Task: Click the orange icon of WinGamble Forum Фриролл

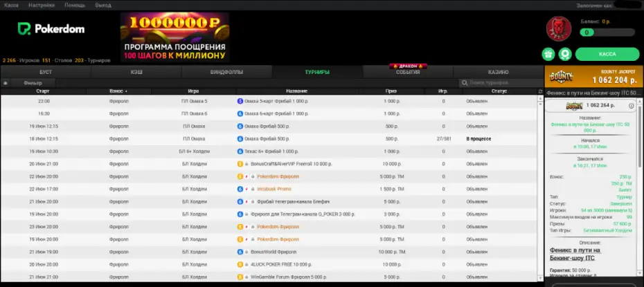Action: tap(240, 277)
